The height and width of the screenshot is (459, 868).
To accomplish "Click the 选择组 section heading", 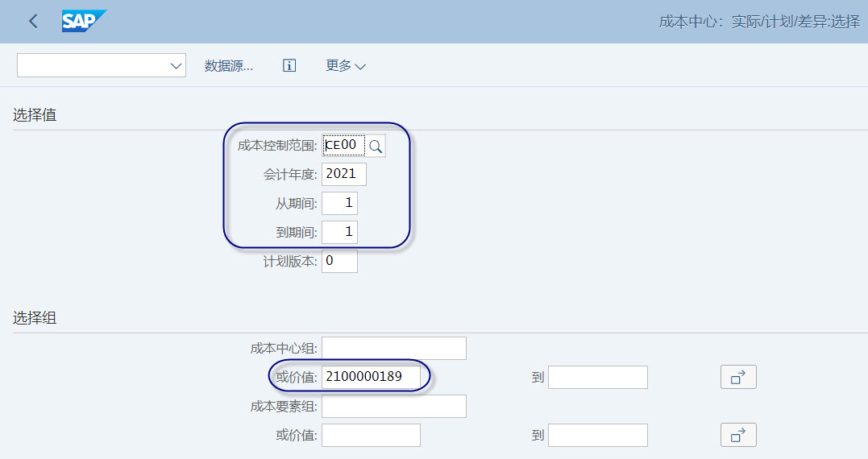I will point(35,318).
